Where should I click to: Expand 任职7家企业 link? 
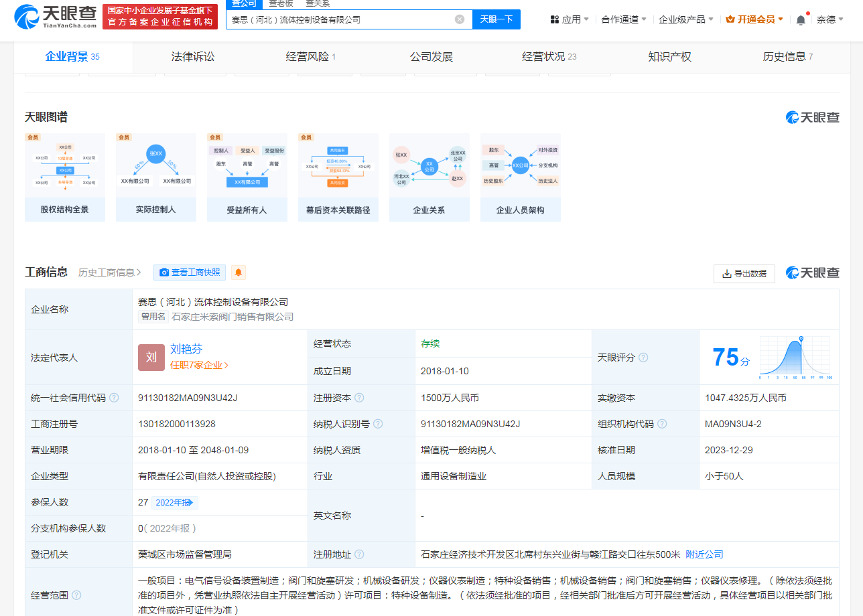point(199,365)
